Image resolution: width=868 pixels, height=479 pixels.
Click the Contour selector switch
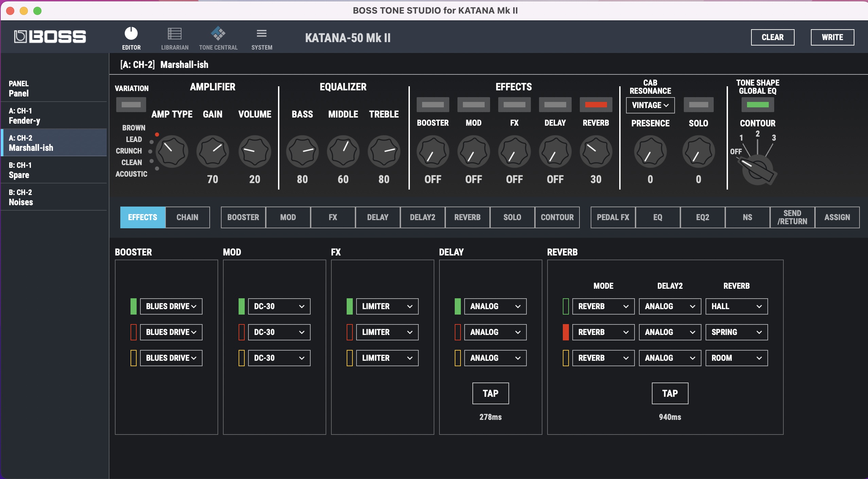click(758, 169)
